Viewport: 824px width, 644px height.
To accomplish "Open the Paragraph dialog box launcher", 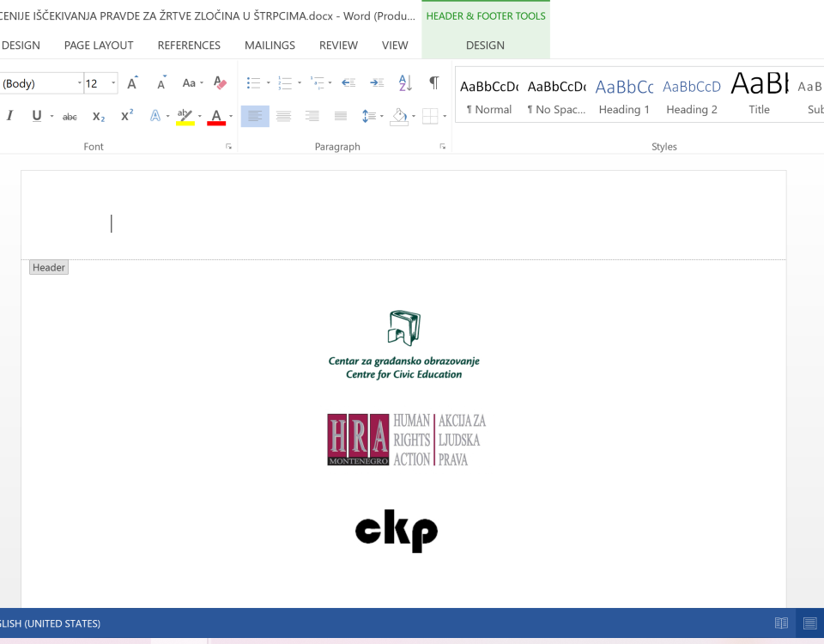I will tap(443, 147).
